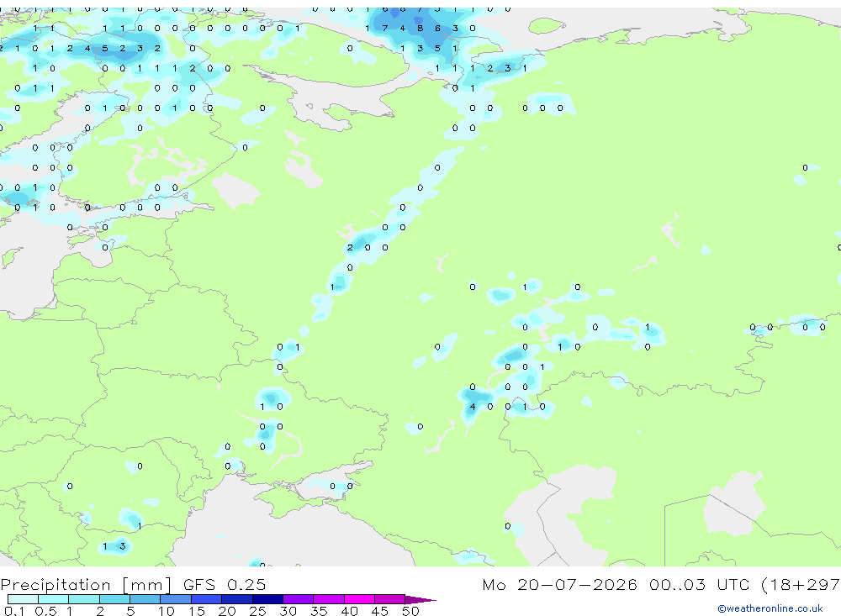Click the '10' legend scale label
The width and height of the screenshot is (841, 616).
pos(167,611)
